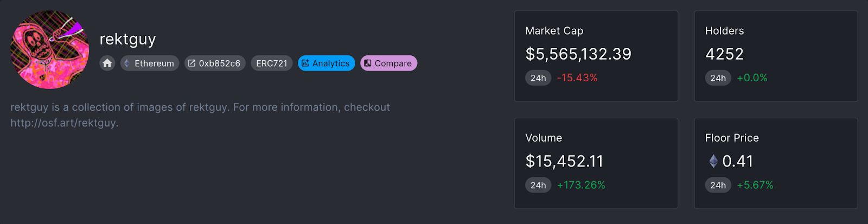
Task: Click the chart icon inside Analytics button
Action: (305, 63)
